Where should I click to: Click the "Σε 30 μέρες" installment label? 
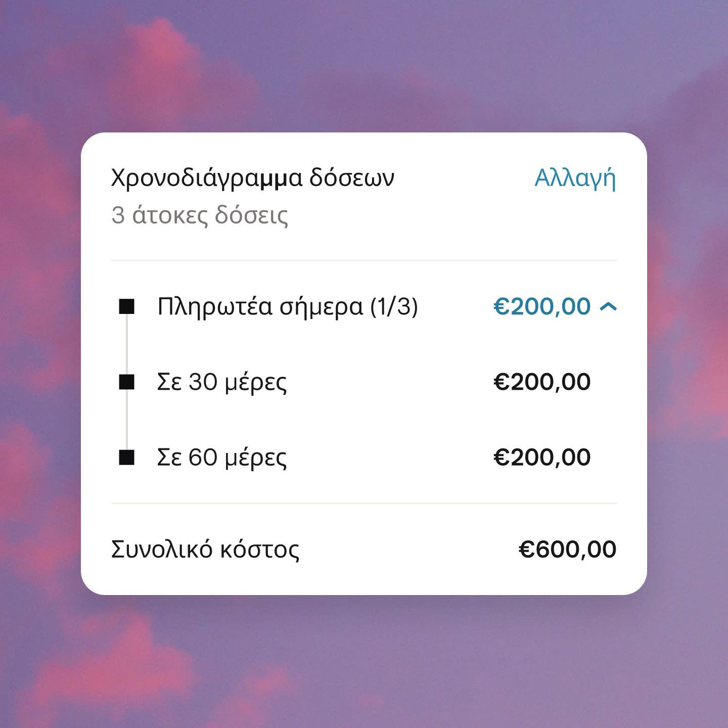coord(221,382)
